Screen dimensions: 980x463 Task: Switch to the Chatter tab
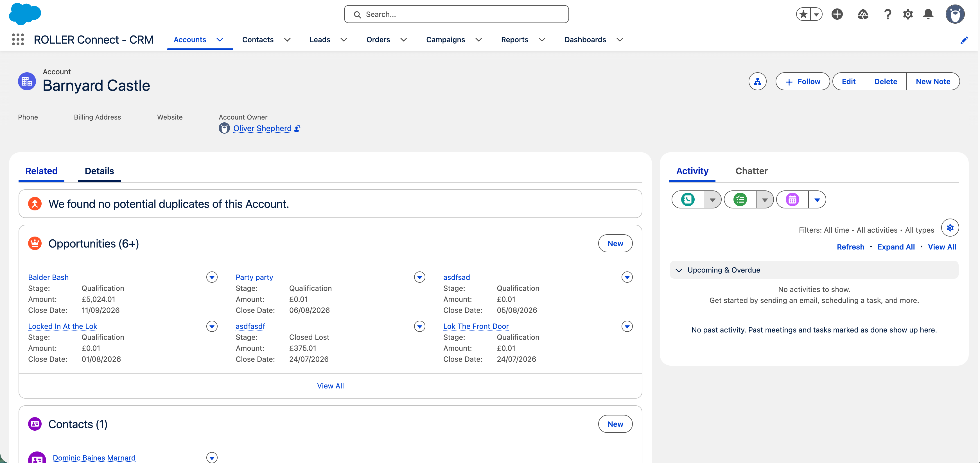click(x=751, y=171)
